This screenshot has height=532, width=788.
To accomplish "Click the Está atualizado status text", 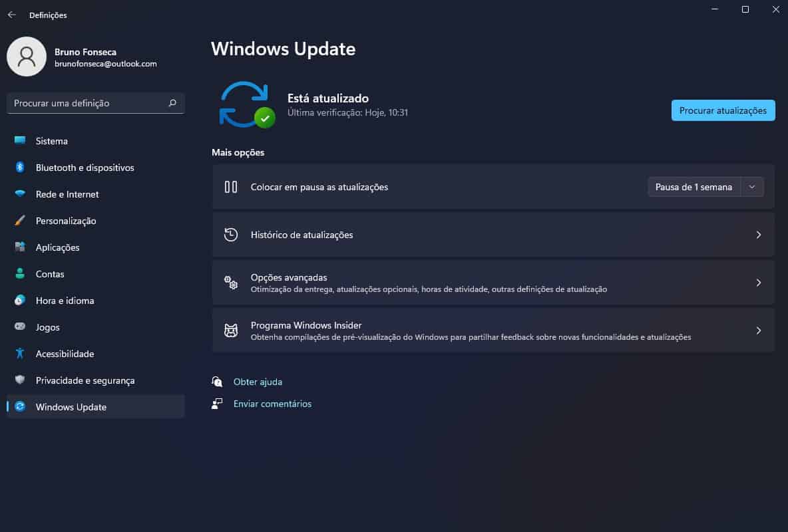I will pyautogui.click(x=328, y=98).
